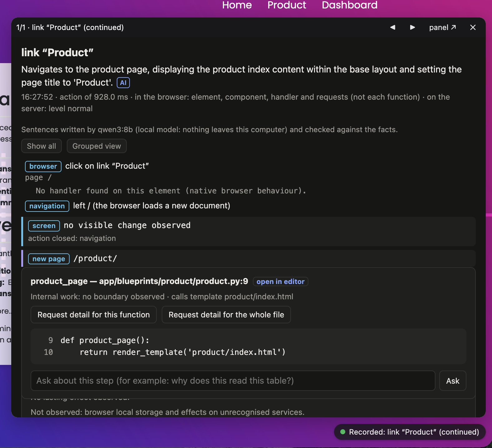
Task: Toggle Show all steps
Action: [x=42, y=146]
